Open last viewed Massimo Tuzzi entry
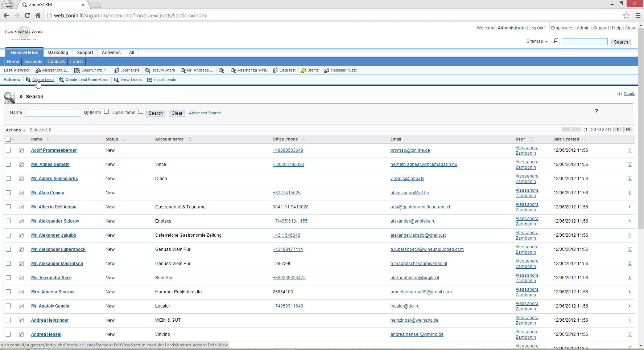 [x=340, y=70]
